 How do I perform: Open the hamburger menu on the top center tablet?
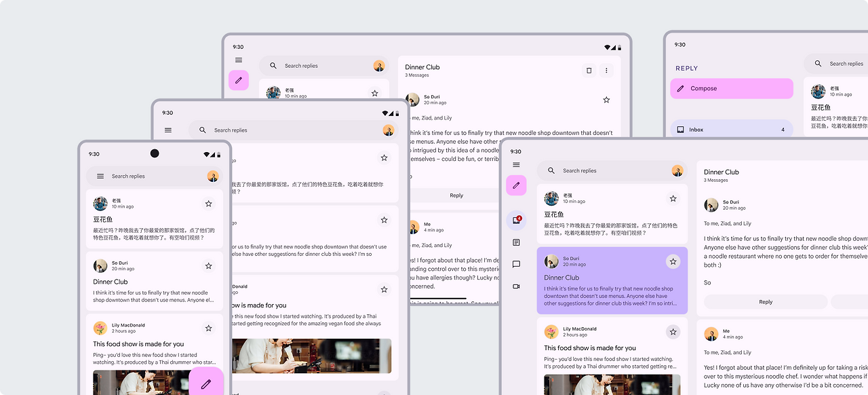pyautogui.click(x=239, y=60)
